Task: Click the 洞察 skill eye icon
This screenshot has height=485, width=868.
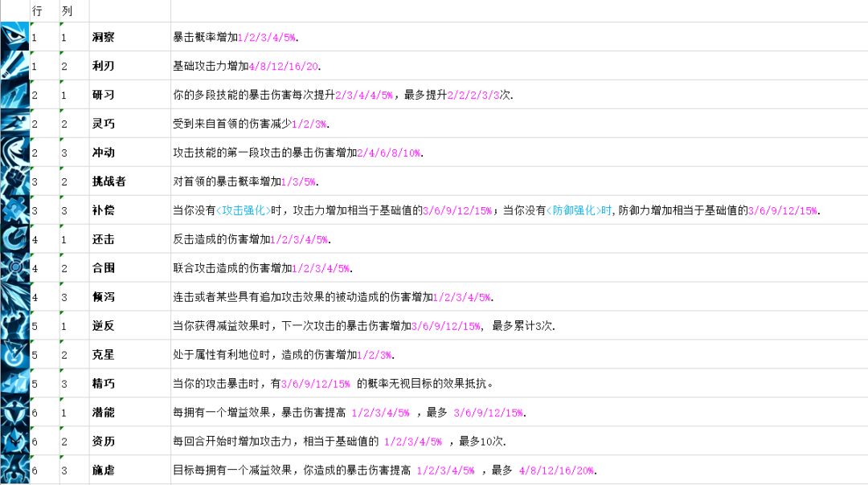Action: [14, 36]
